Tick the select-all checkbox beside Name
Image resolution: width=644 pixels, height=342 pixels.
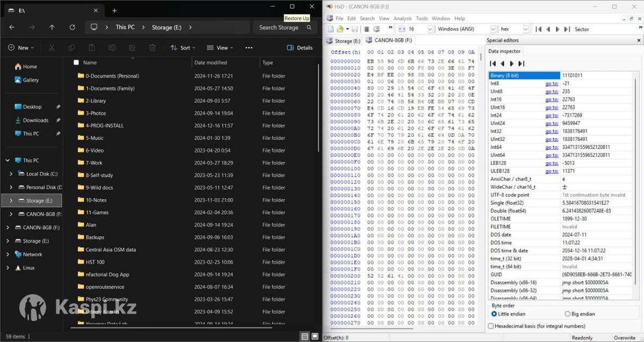point(76,63)
